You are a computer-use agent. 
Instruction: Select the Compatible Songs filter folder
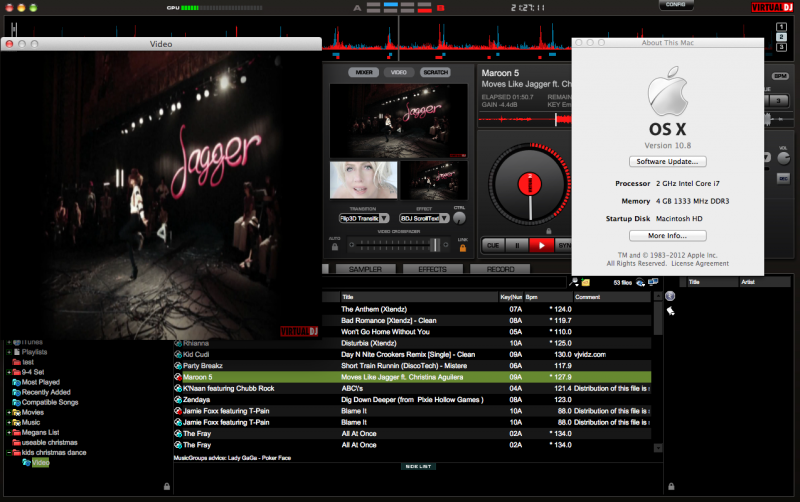pos(45,403)
